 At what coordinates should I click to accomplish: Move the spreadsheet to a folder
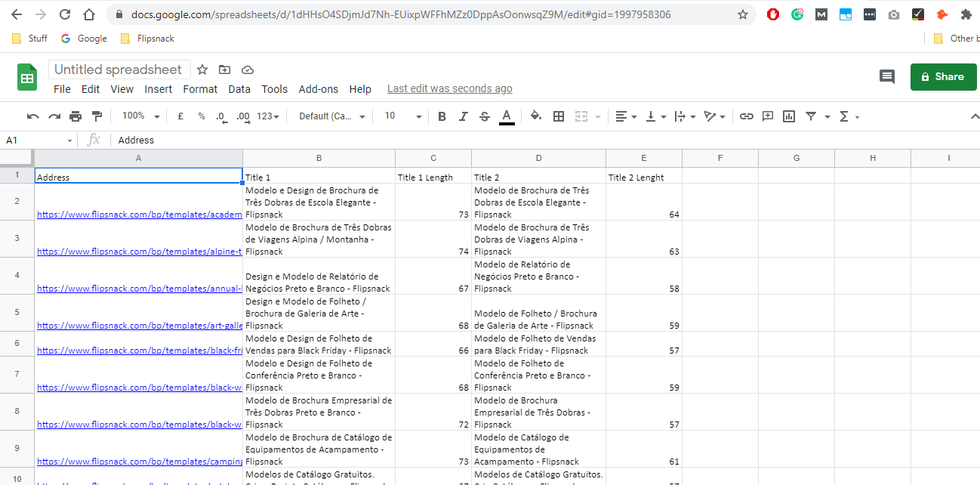coord(224,70)
